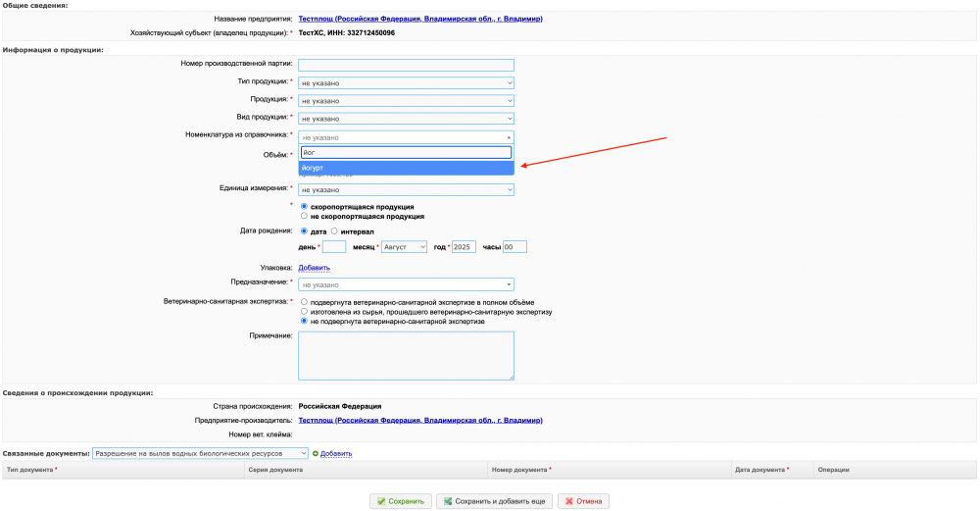This screenshot has height=511, width=980.
Task: Select Йогурт from the nomenclature list
Action: click(406, 168)
